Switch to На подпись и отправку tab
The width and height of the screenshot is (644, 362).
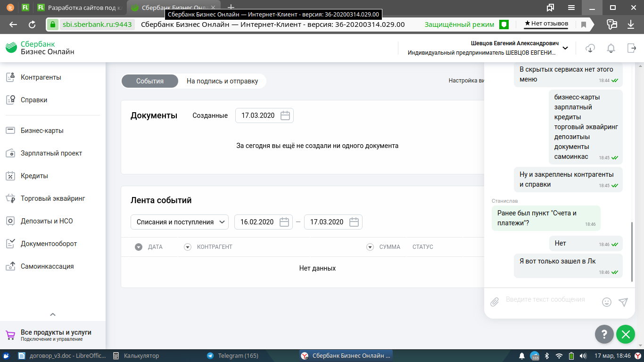click(x=222, y=81)
